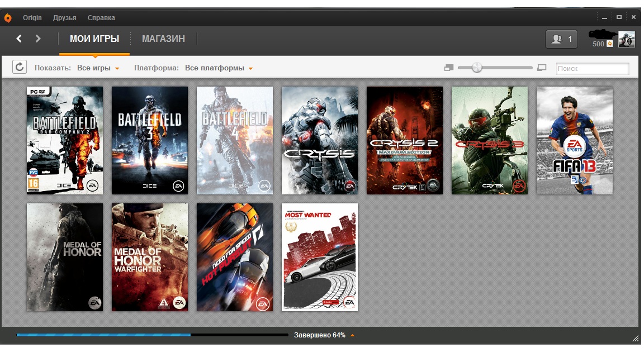This screenshot has height=362, width=644.
Task: Click the user avatar picture
Action: 626,40
